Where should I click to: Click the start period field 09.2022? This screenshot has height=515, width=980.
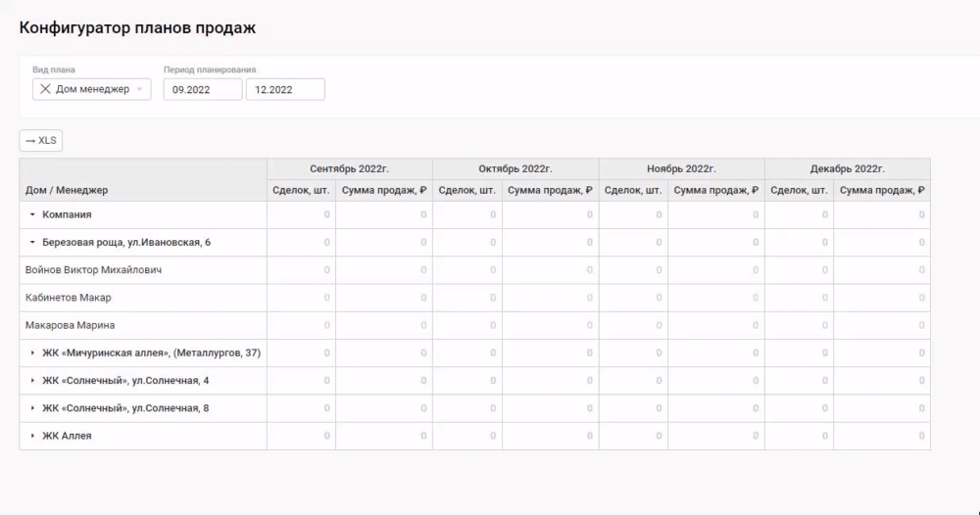tap(202, 89)
